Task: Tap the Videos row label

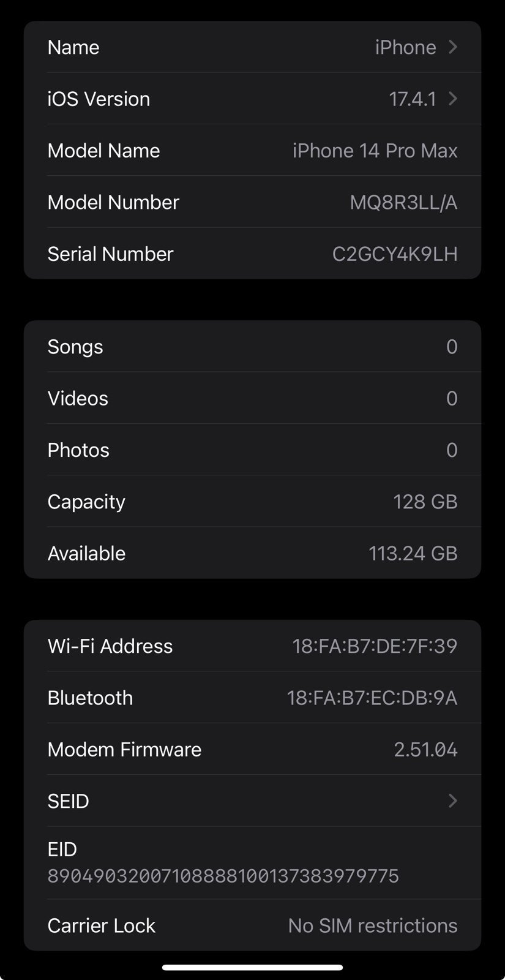Action: (78, 398)
